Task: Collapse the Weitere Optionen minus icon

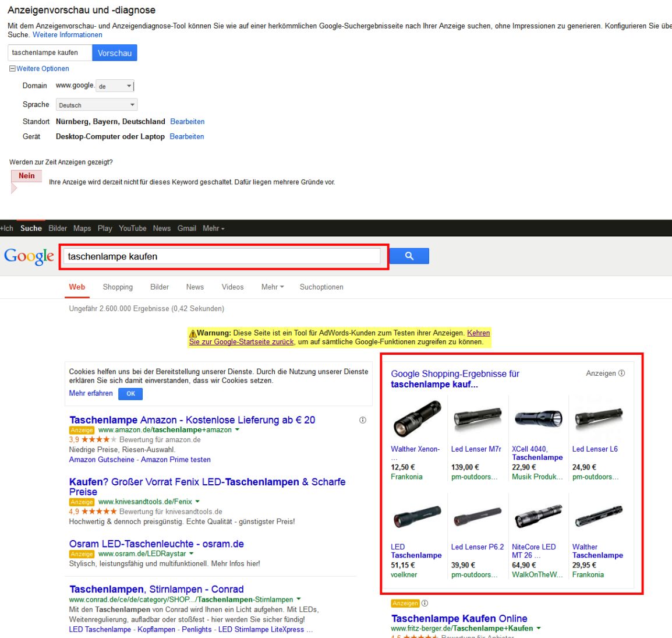Action: point(12,69)
